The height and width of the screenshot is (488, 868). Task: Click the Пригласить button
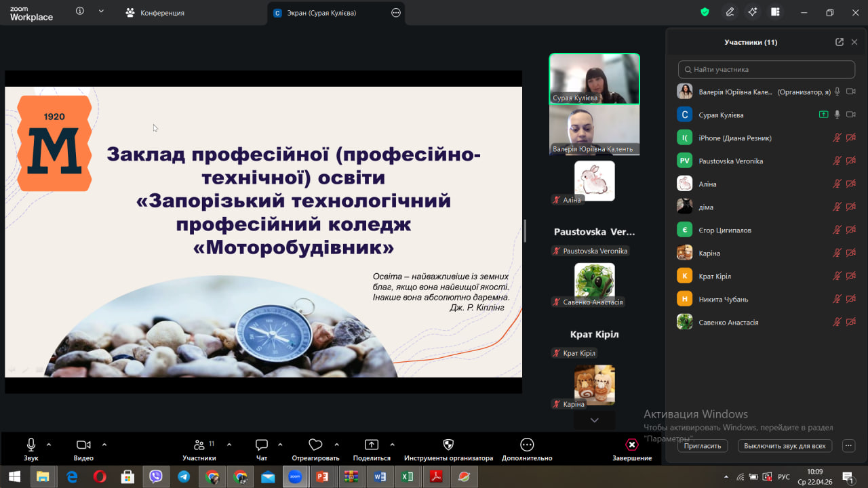tap(702, 446)
